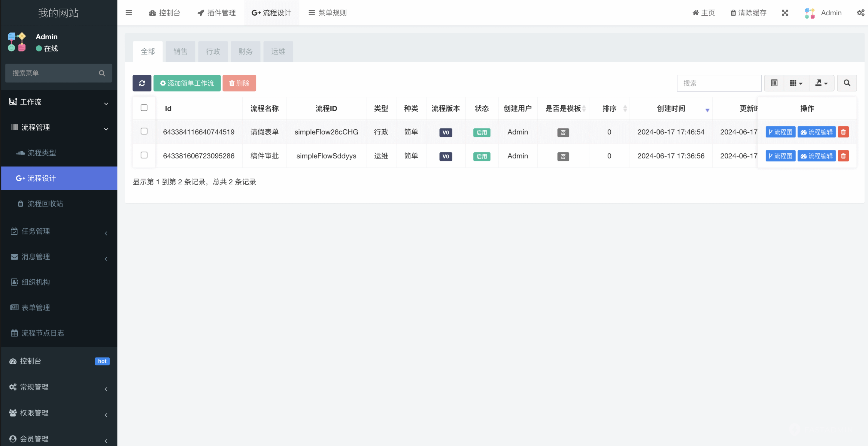Open the columns visibility dropdown
The image size is (868, 446).
click(796, 83)
